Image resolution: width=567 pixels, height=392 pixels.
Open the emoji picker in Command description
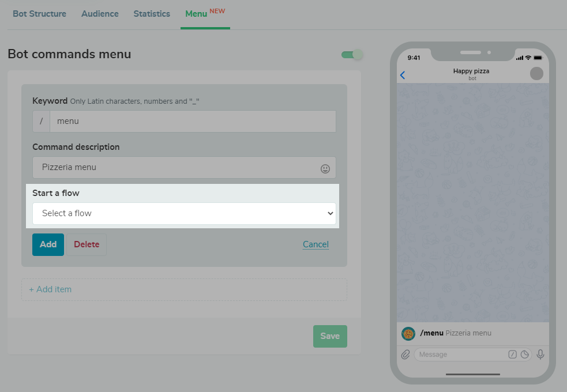tap(325, 169)
